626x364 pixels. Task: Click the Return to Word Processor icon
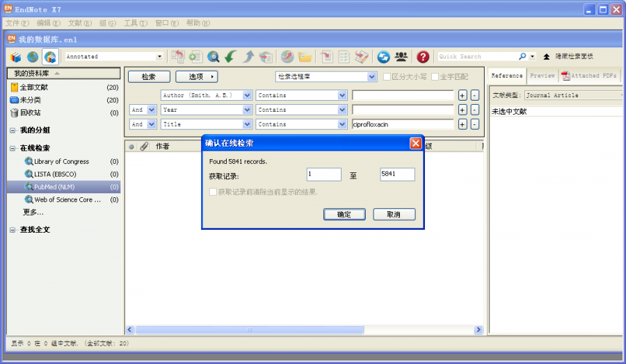point(361,56)
